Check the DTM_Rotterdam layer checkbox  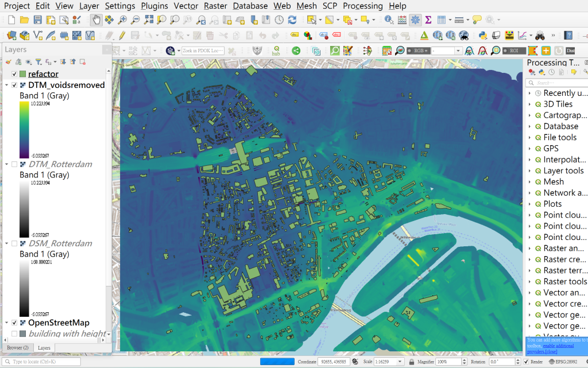point(14,164)
